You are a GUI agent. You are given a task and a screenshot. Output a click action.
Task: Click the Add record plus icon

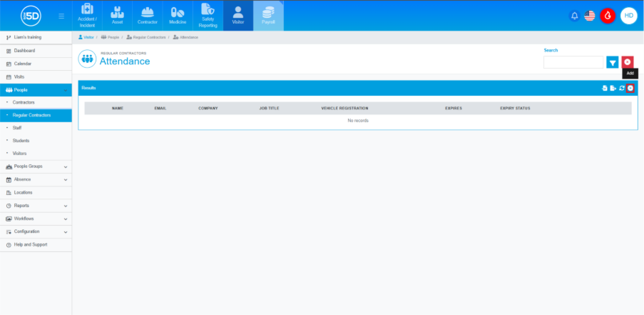(630, 88)
